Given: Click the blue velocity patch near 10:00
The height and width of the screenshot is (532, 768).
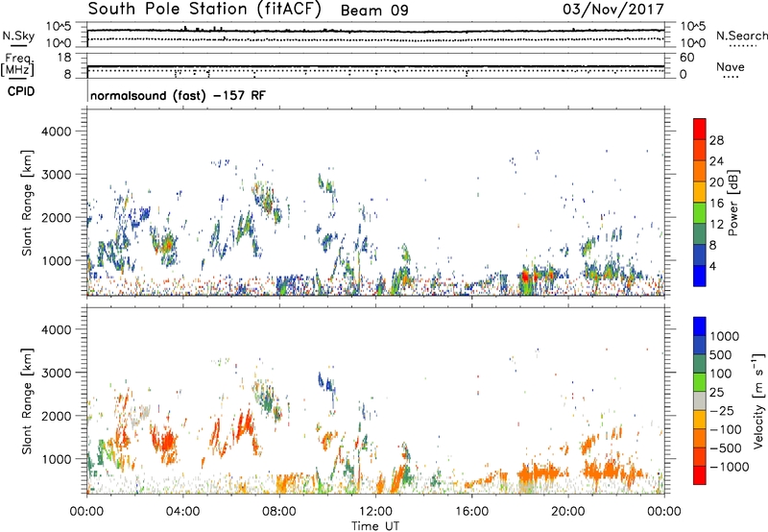Looking at the screenshot, I should click(x=326, y=383).
